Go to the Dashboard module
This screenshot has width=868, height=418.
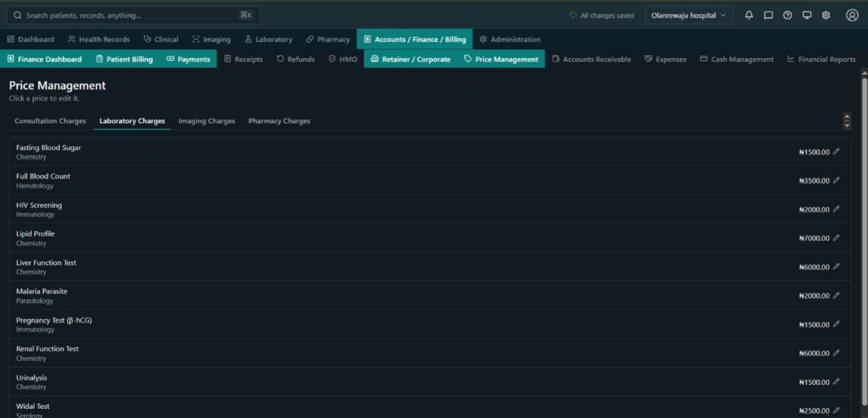tap(31, 39)
